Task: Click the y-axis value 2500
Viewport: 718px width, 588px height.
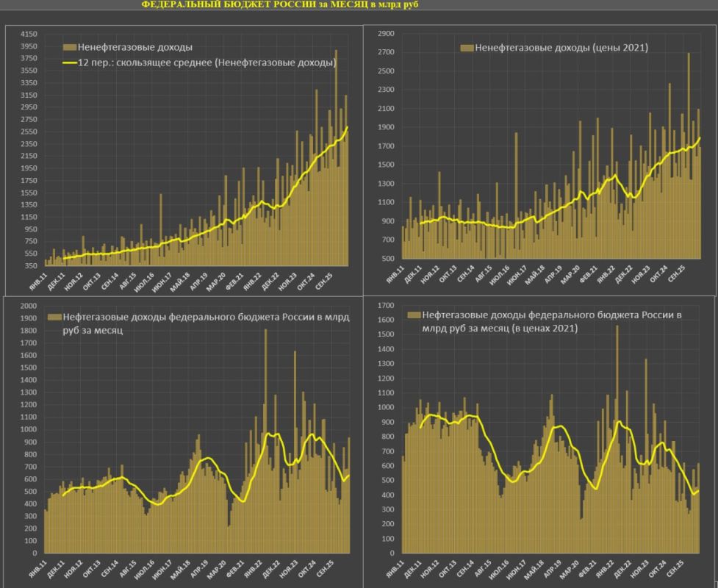Action: click(386, 71)
